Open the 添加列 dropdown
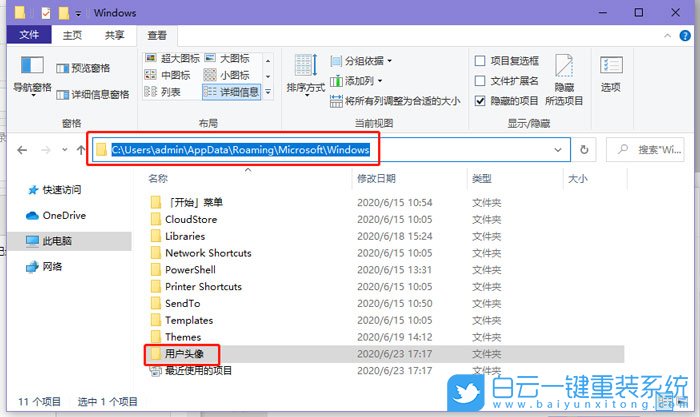 coord(356,81)
